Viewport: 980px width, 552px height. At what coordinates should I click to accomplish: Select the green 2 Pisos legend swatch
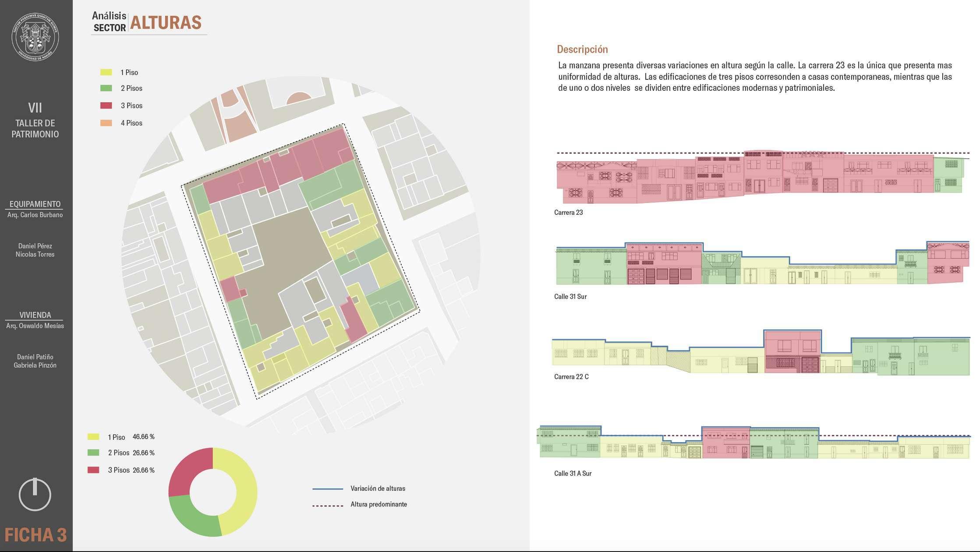click(x=106, y=88)
